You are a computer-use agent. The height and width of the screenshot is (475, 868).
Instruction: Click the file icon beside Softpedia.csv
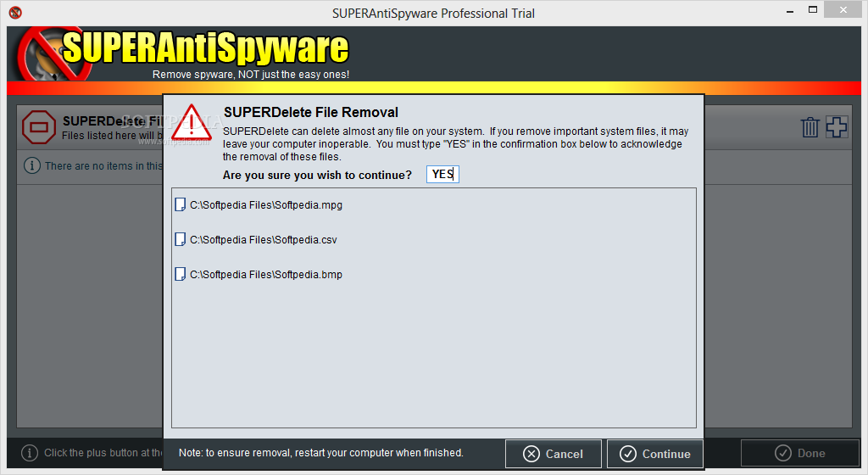(x=180, y=240)
